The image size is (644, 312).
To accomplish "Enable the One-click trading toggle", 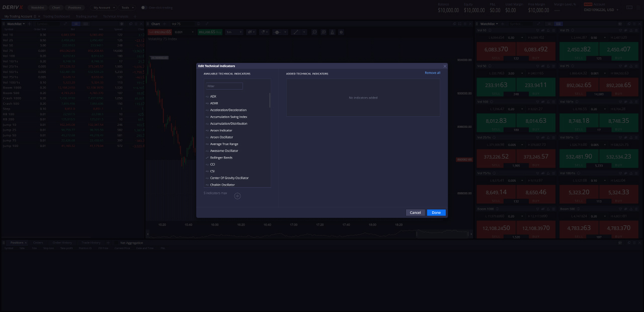I will click(143, 7).
